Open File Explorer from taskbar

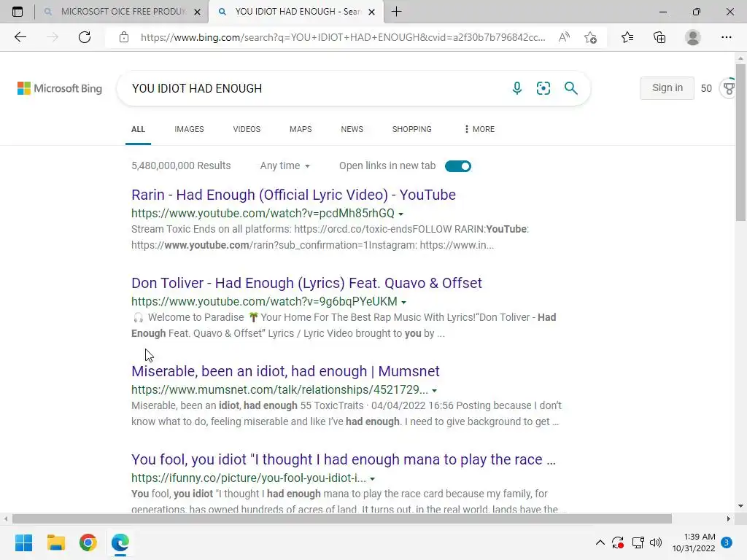click(55, 542)
